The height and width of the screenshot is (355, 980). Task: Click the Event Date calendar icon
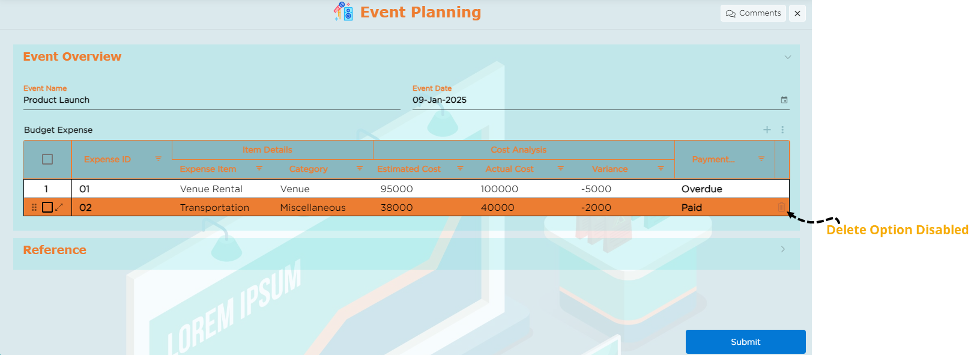tap(784, 100)
